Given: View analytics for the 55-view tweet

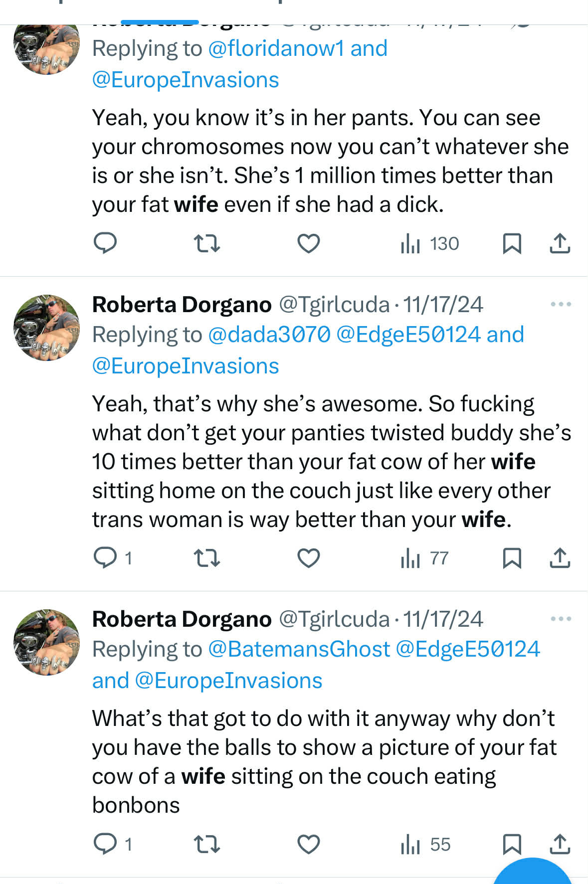Looking at the screenshot, I should [x=425, y=844].
